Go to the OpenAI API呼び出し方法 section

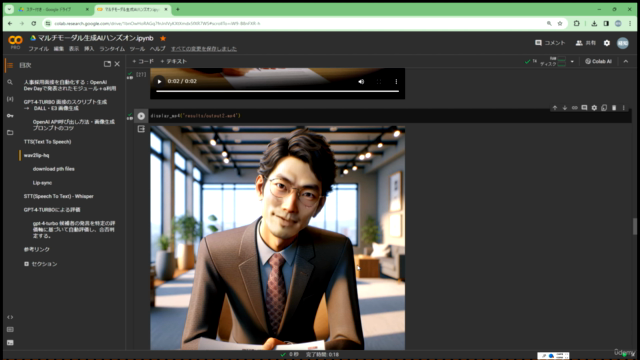[x=73, y=125]
